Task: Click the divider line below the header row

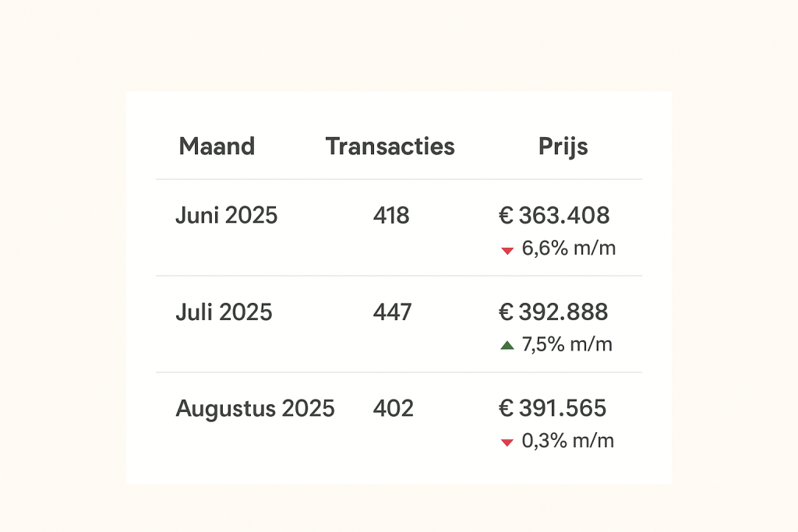Action: (399, 179)
